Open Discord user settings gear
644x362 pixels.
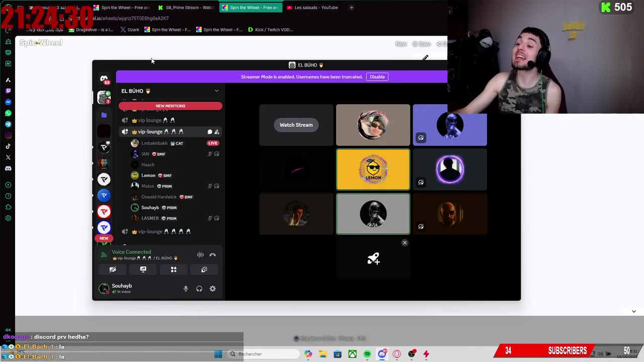[212, 289]
